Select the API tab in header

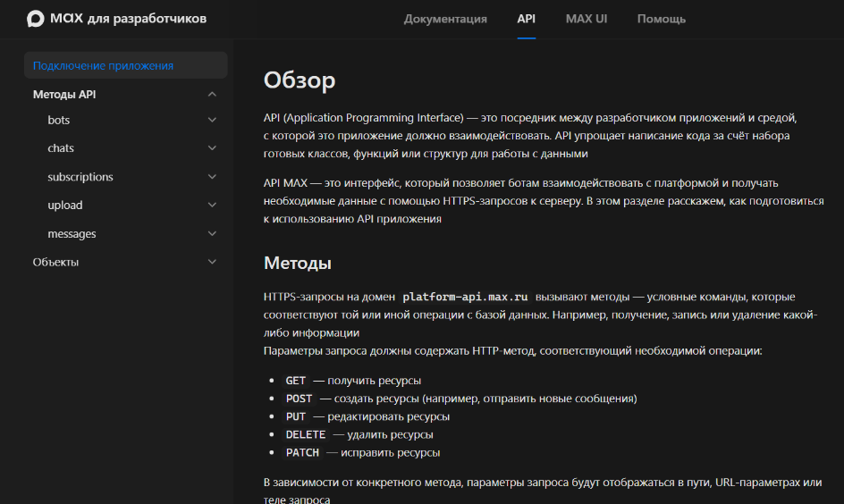[526, 19]
